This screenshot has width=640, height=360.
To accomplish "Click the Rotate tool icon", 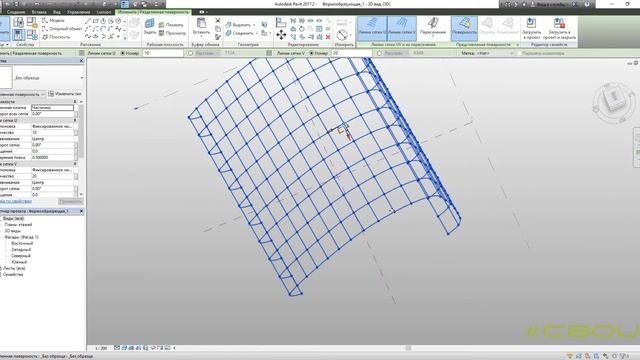I will point(302,29).
